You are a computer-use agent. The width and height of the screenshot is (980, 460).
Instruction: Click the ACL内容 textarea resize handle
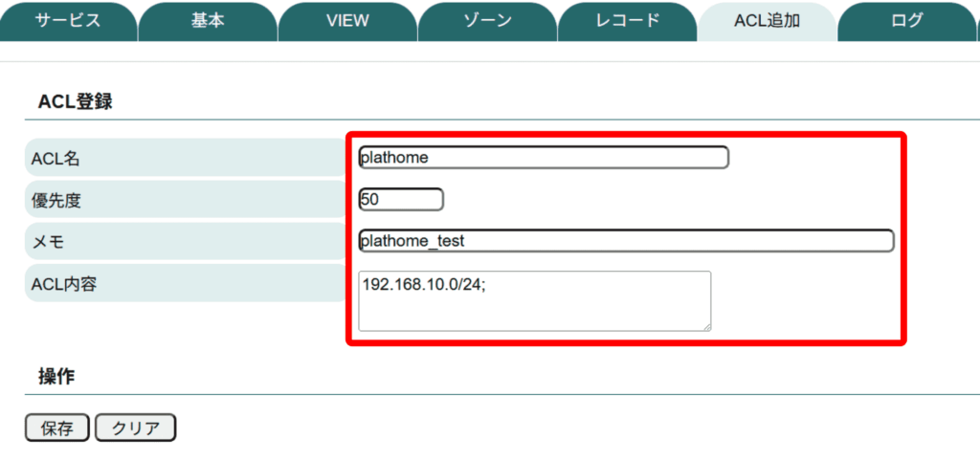706,326
